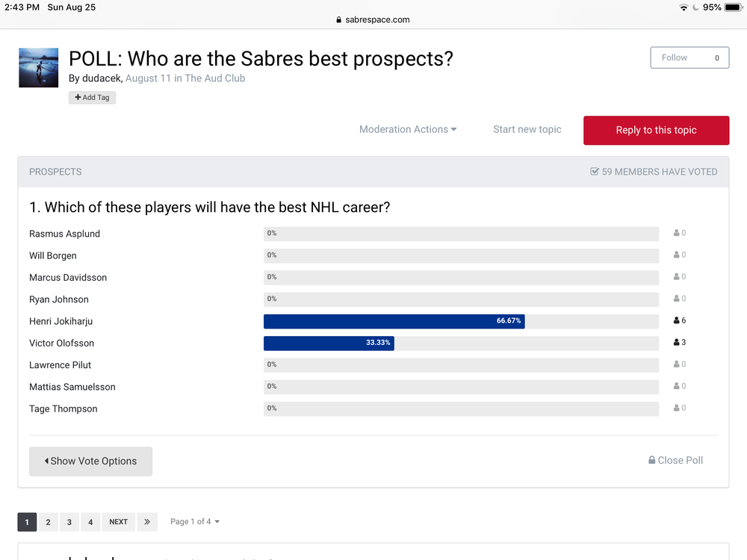Show Vote Options for the poll
Screen dimensions: 747x560
coord(90,461)
